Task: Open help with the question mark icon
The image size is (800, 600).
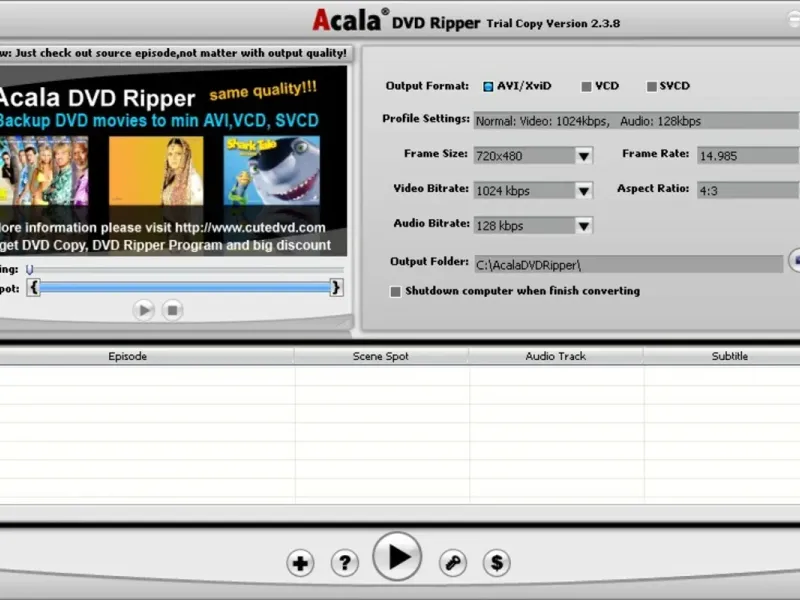Action: coord(345,563)
